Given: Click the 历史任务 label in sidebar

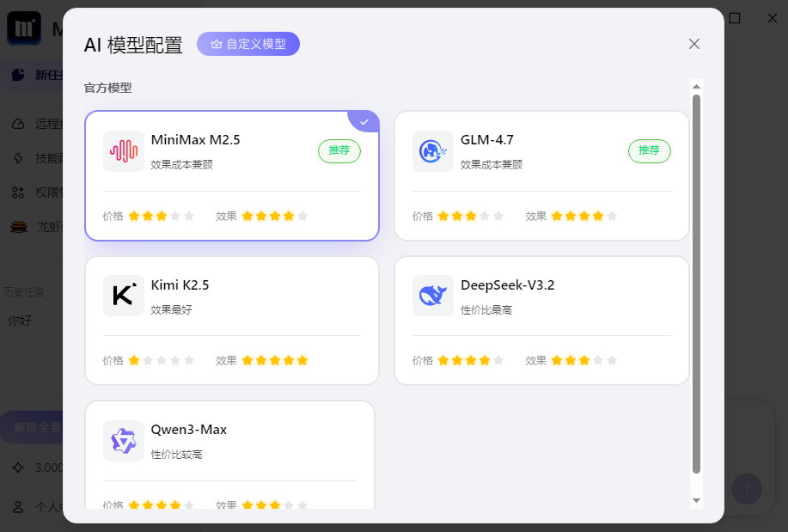Looking at the screenshot, I should click(x=24, y=292).
